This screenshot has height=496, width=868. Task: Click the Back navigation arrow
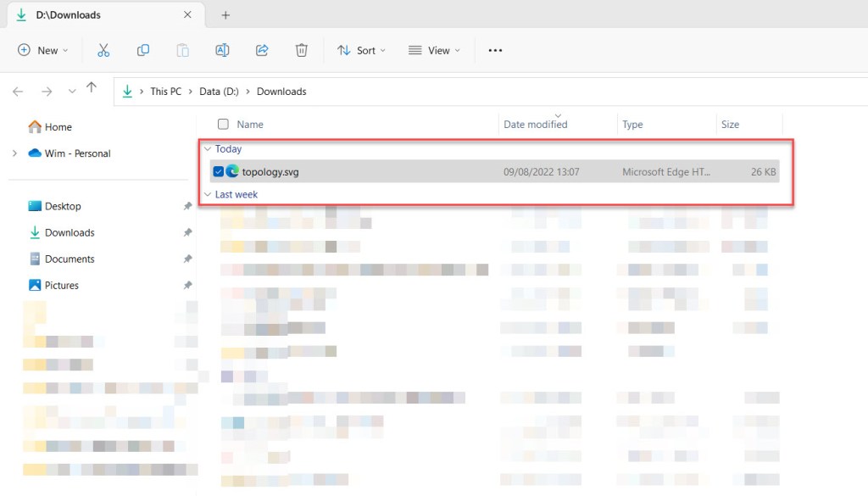tap(18, 92)
